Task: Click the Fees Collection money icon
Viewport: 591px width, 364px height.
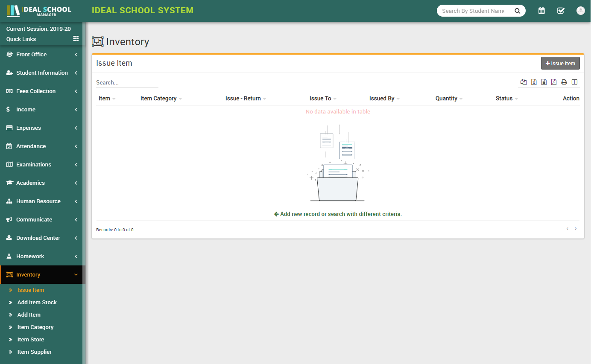Action: pyautogui.click(x=9, y=91)
